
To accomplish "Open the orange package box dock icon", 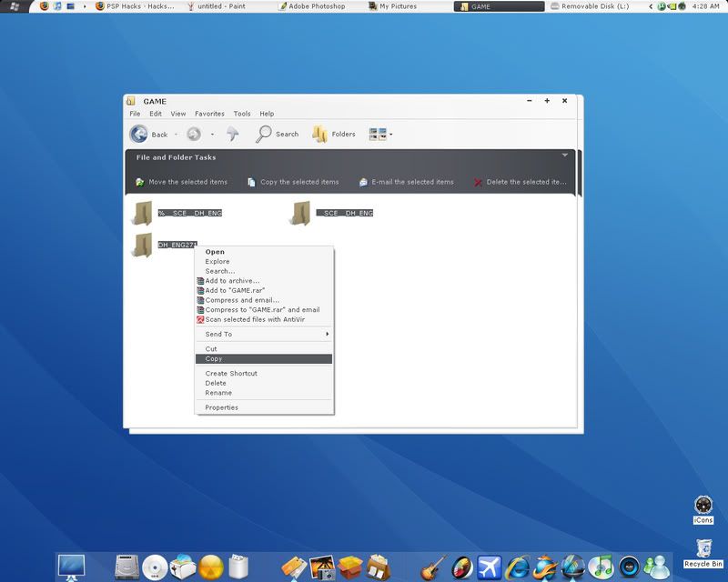I will pyautogui.click(x=350, y=567).
